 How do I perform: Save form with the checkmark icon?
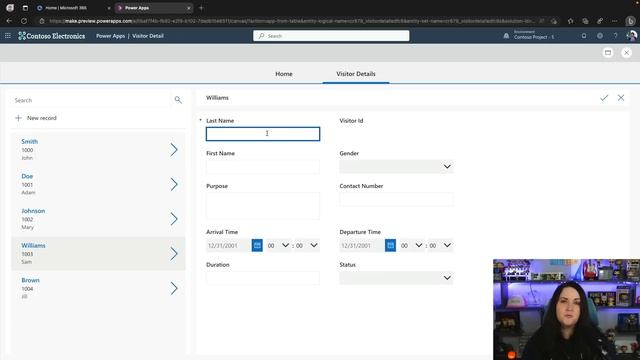(x=604, y=98)
